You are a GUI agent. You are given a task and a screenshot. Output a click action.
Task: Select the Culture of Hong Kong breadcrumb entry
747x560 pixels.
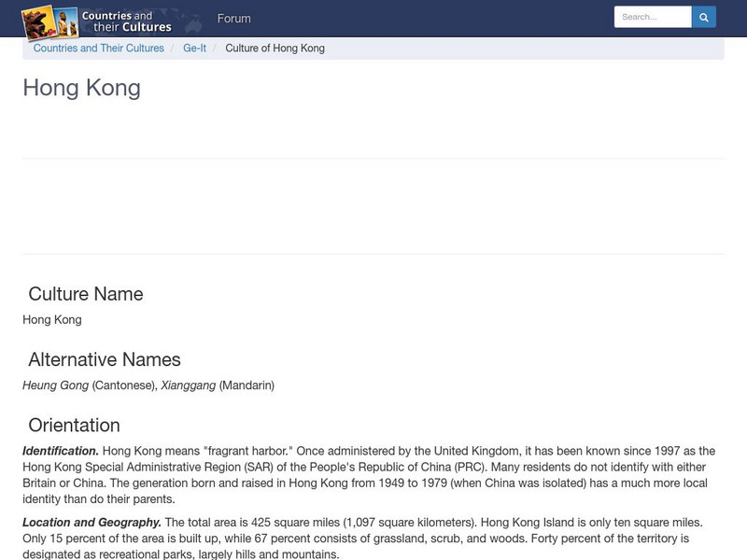[x=276, y=48]
